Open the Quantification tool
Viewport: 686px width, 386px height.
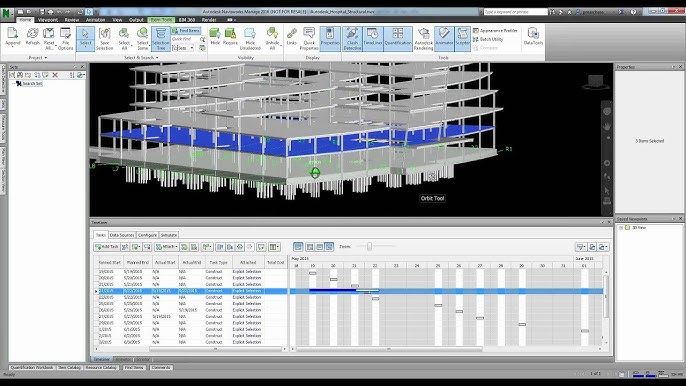click(398, 39)
